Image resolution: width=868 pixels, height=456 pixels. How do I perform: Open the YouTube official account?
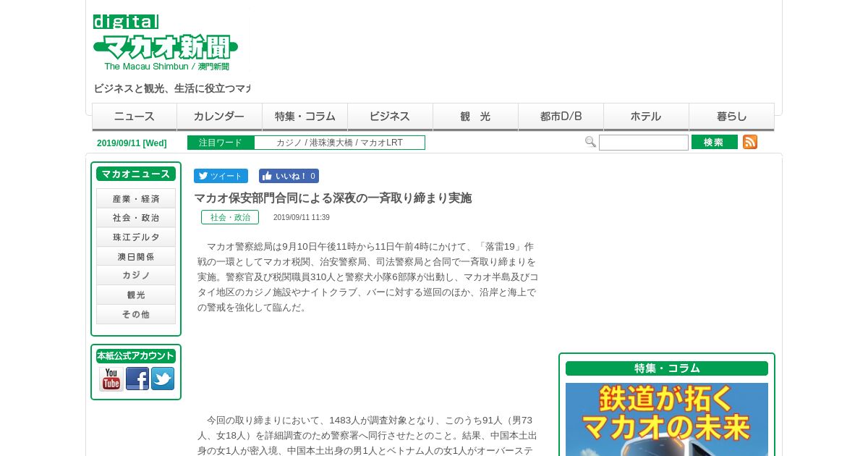pos(111,379)
